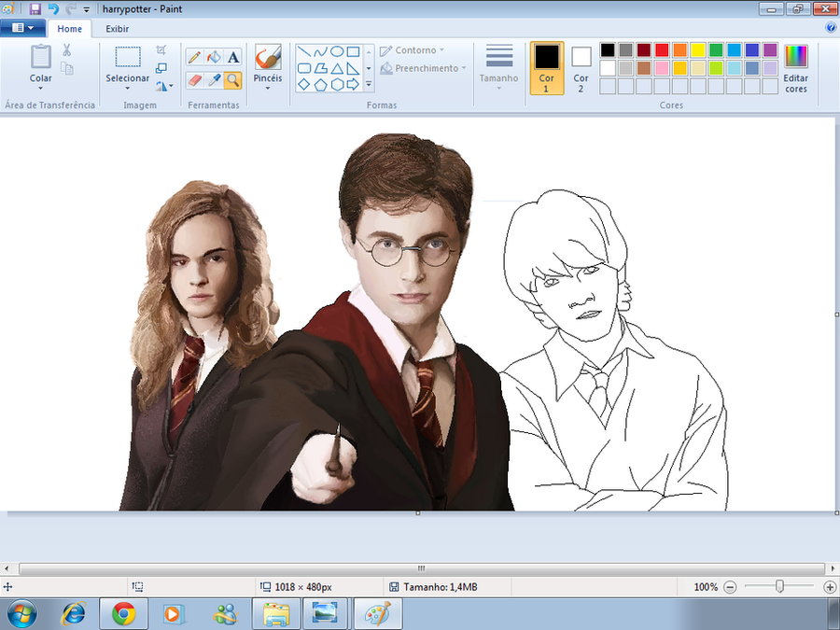
Task: Open Google Chrome from the taskbar
Action: 124,614
